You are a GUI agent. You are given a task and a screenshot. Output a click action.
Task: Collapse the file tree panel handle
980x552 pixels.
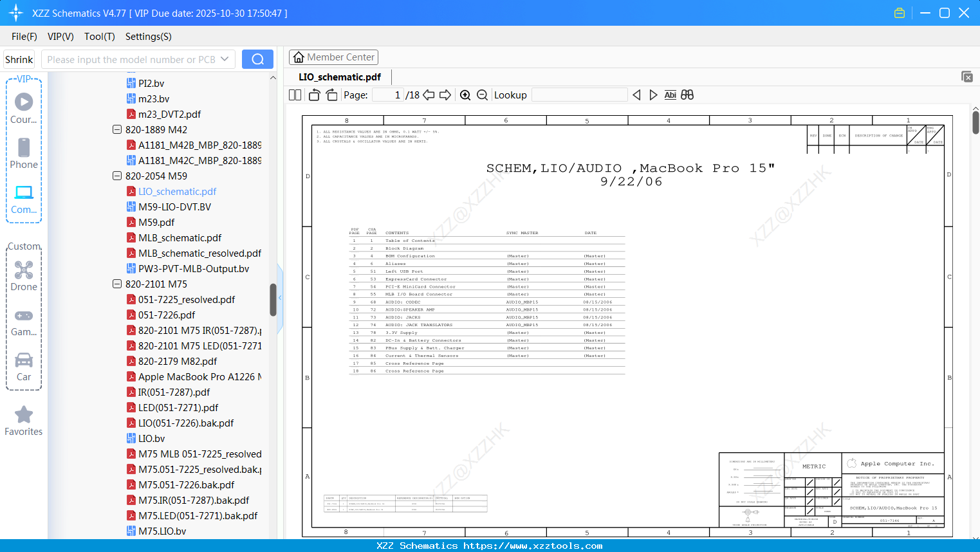[280, 298]
